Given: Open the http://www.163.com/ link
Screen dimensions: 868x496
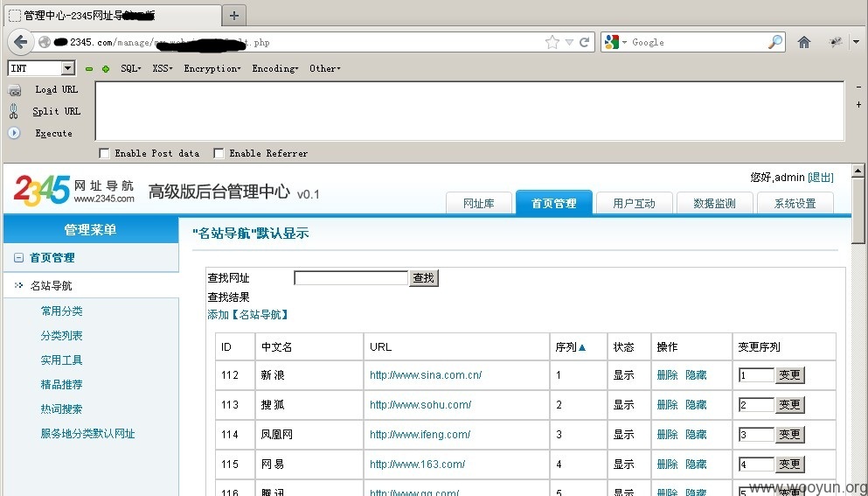Looking at the screenshot, I should [x=418, y=465].
